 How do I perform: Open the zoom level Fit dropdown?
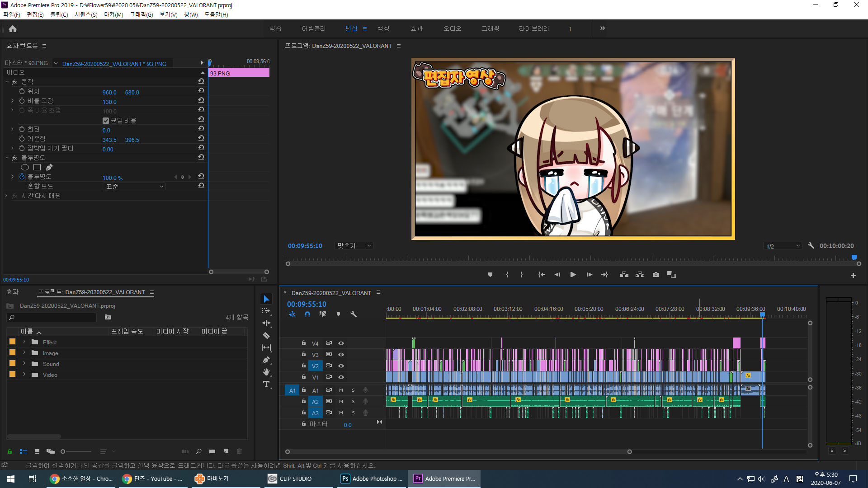coord(354,246)
